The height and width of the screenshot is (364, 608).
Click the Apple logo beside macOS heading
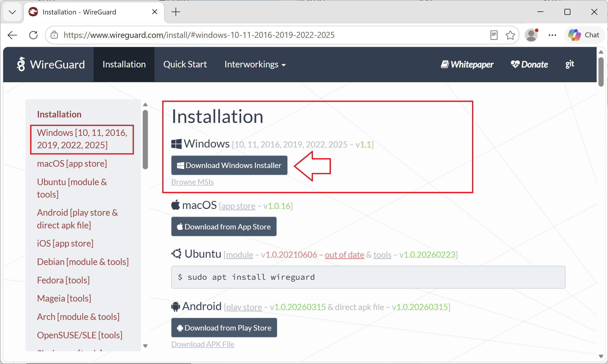[176, 205]
